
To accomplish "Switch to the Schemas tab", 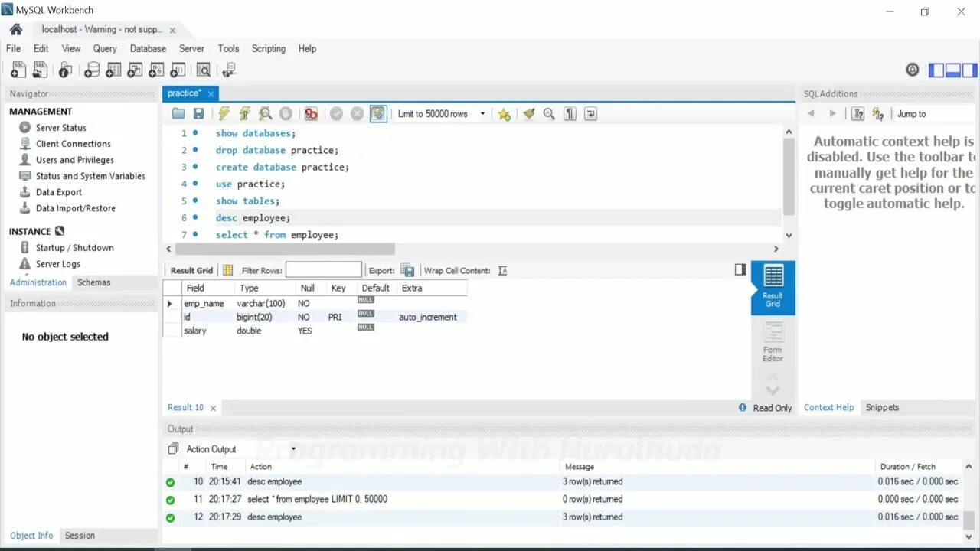I will coord(94,282).
